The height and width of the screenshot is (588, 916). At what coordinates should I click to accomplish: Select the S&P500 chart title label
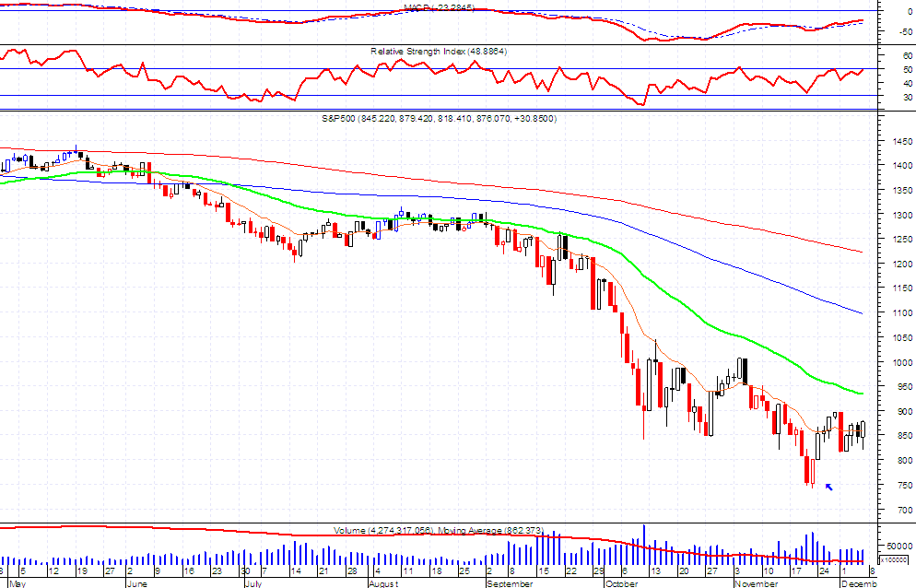click(439, 119)
